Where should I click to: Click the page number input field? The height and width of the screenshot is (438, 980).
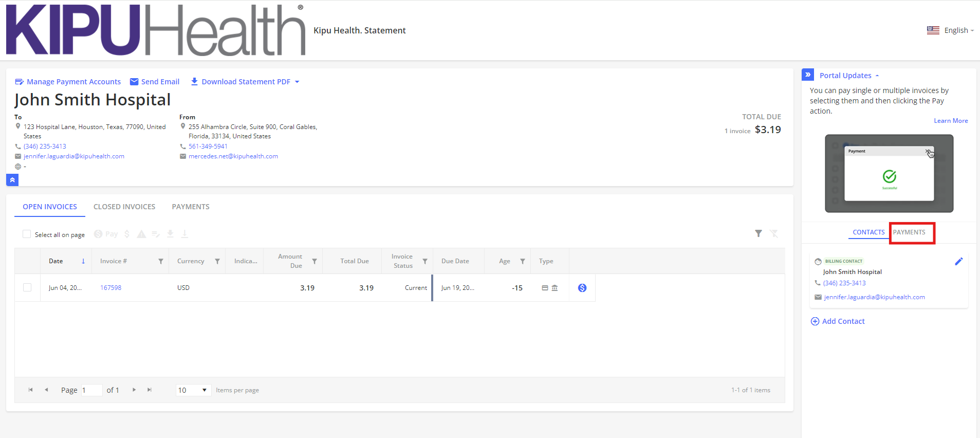92,390
